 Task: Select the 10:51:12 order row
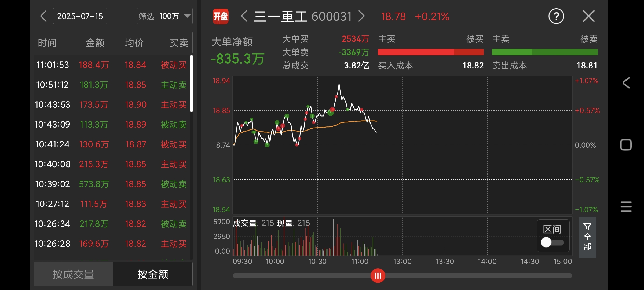(x=112, y=85)
